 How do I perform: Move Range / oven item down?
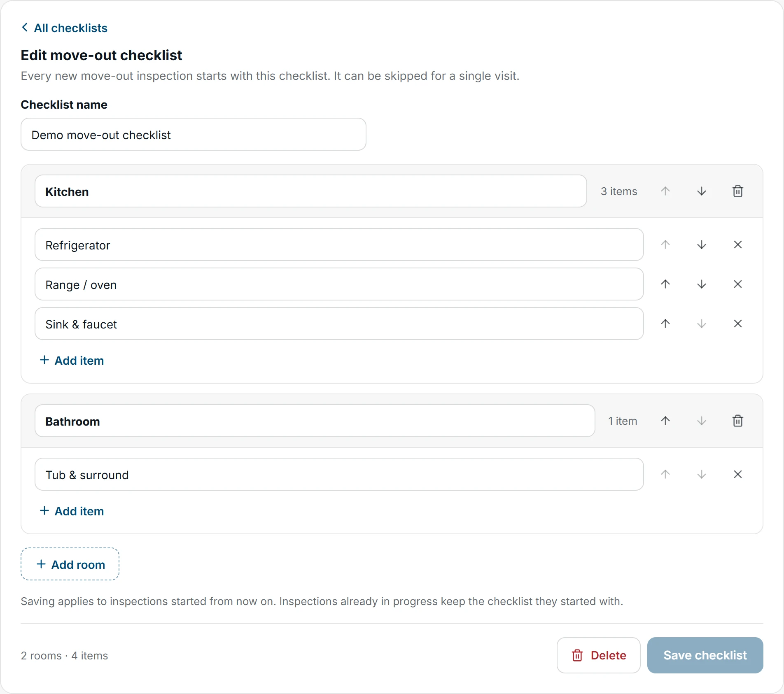[702, 284]
